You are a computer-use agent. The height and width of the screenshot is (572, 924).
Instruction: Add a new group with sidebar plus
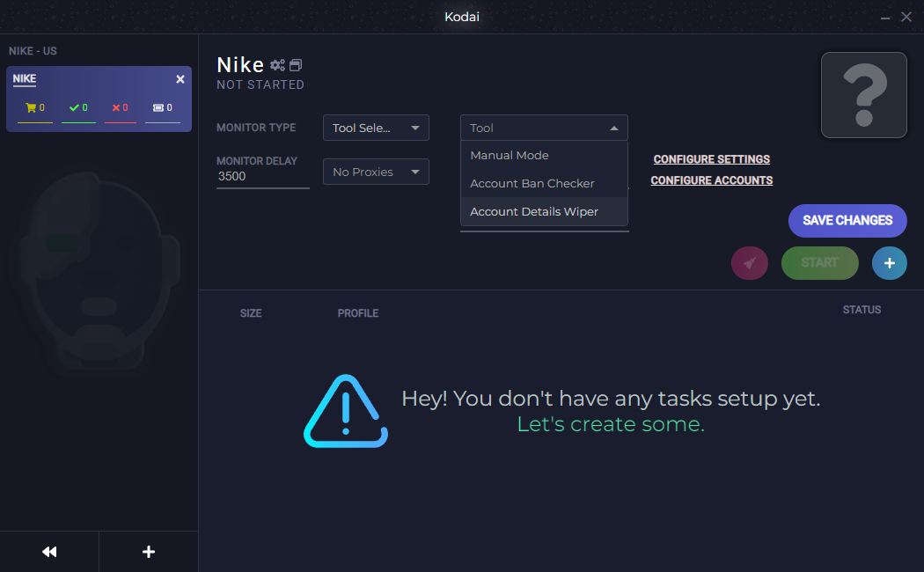149,552
